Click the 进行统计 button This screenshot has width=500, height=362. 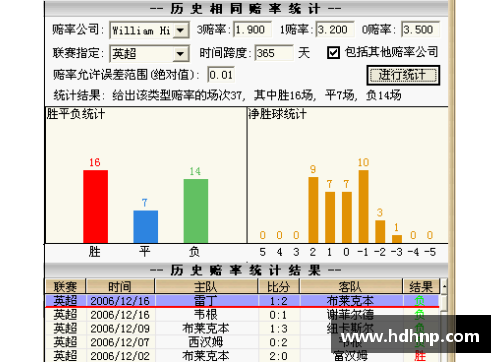[x=403, y=75]
